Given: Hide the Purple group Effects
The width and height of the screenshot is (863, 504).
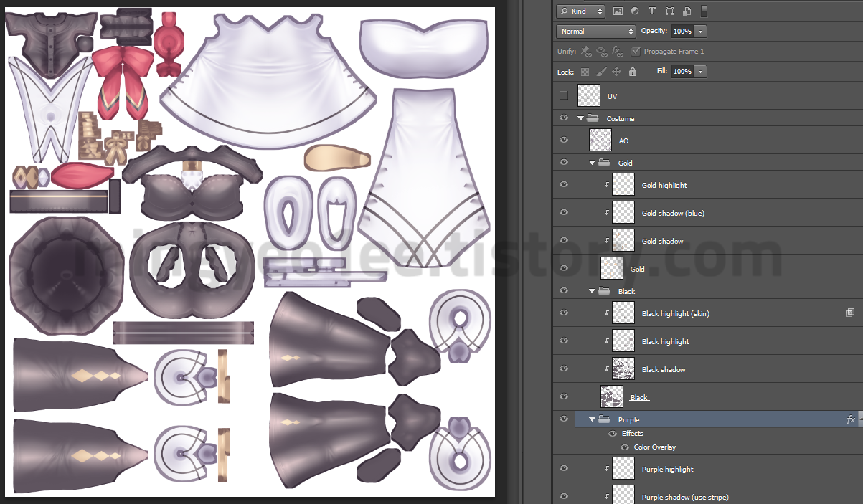Looking at the screenshot, I should click(x=613, y=433).
